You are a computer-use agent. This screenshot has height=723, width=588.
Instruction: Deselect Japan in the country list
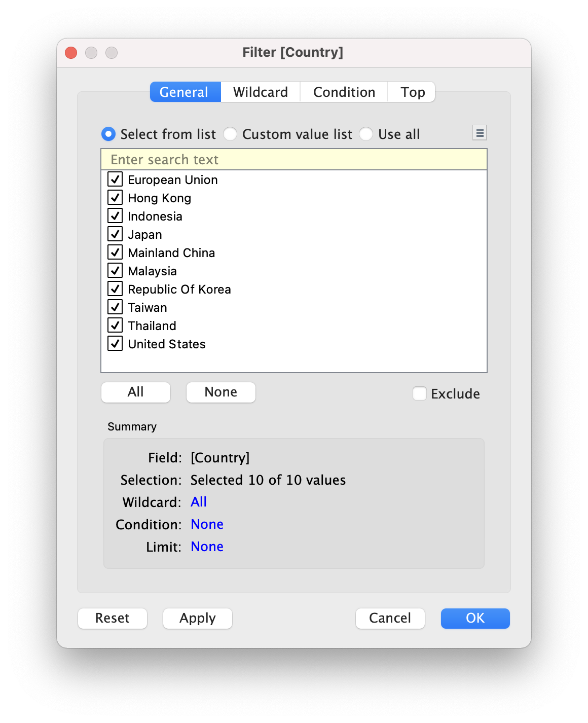pos(116,234)
